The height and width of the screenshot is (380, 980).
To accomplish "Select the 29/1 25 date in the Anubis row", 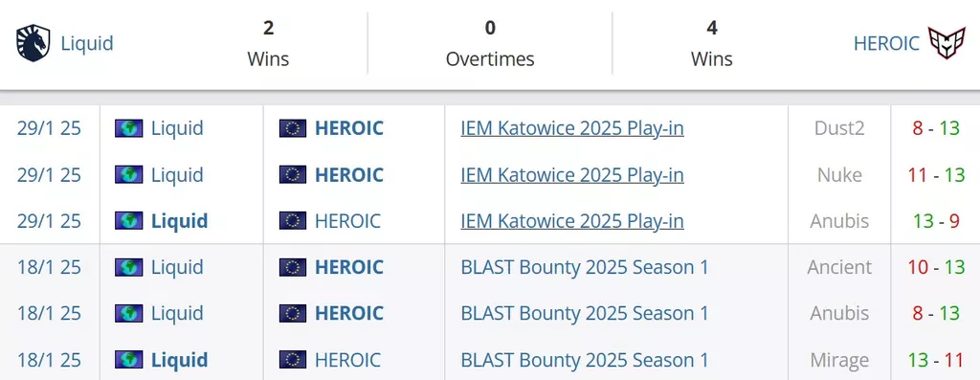I will tap(49, 221).
